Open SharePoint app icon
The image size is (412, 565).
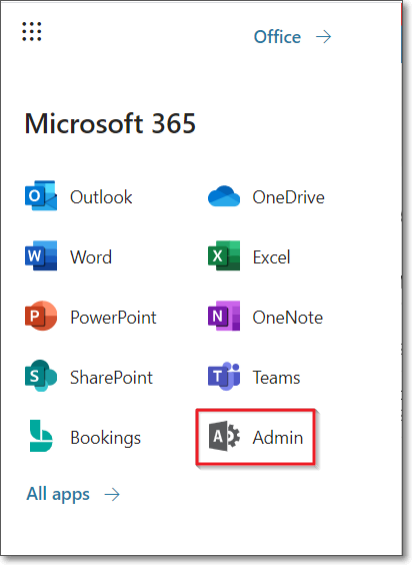click(x=41, y=376)
